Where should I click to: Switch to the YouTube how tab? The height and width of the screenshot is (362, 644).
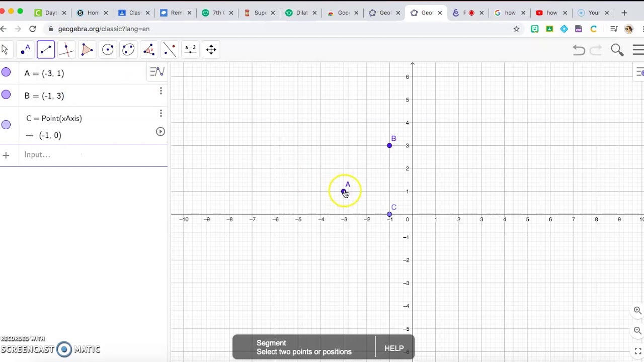(551, 13)
